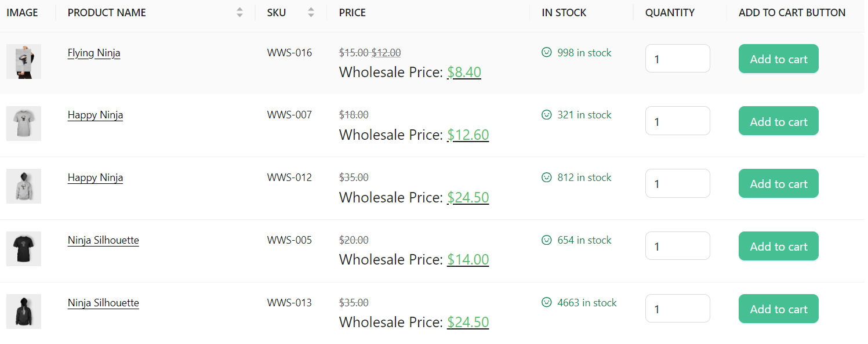Click the $8.40 wholesale price link
Screen dimensions: 868x344
pos(464,72)
